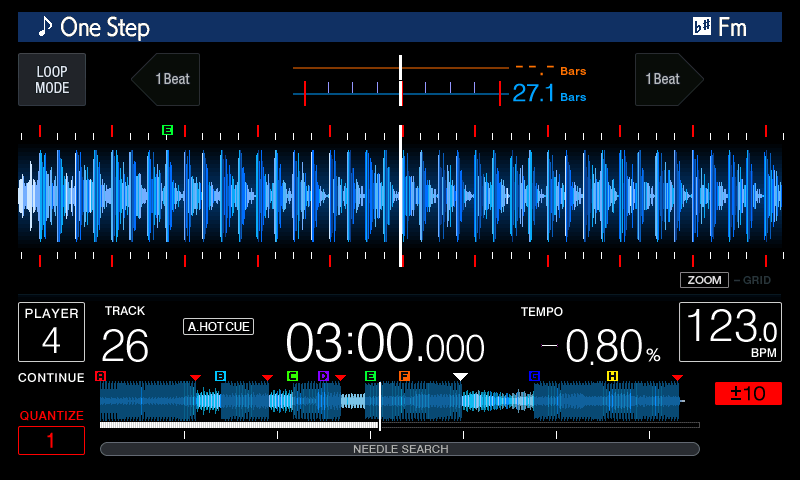The width and height of the screenshot is (800, 480).
Task: Select the purple hot cue D marker
Action: [x=323, y=376]
